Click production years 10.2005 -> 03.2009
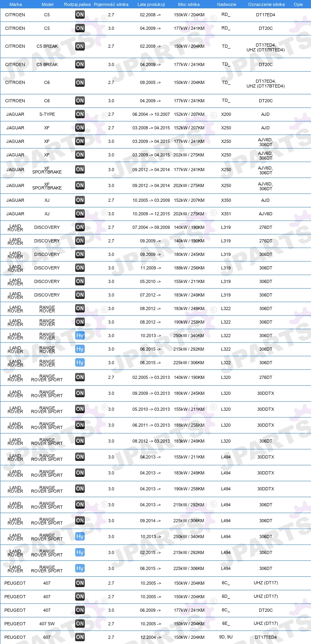 click(151, 200)
